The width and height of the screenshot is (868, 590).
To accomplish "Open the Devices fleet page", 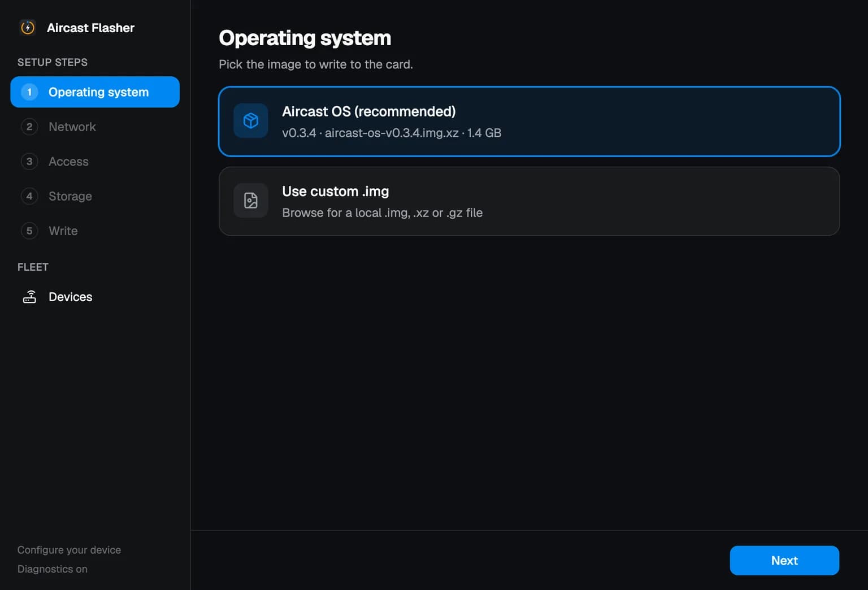I will 95,297.
